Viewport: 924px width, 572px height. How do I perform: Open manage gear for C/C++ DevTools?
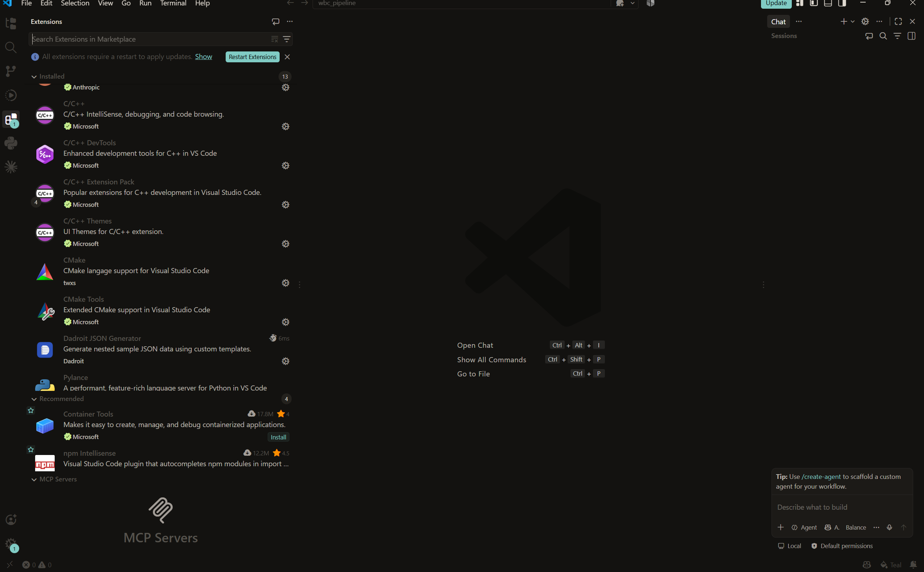(285, 166)
